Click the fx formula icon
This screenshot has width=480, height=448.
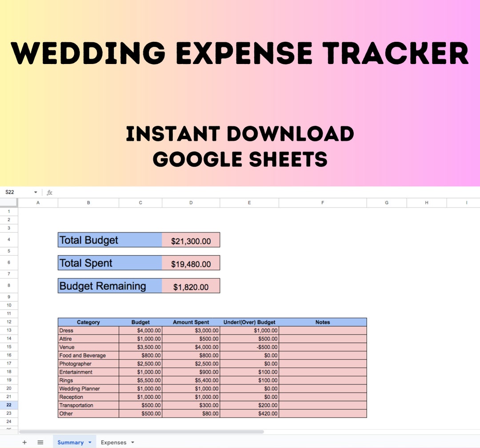(x=49, y=192)
